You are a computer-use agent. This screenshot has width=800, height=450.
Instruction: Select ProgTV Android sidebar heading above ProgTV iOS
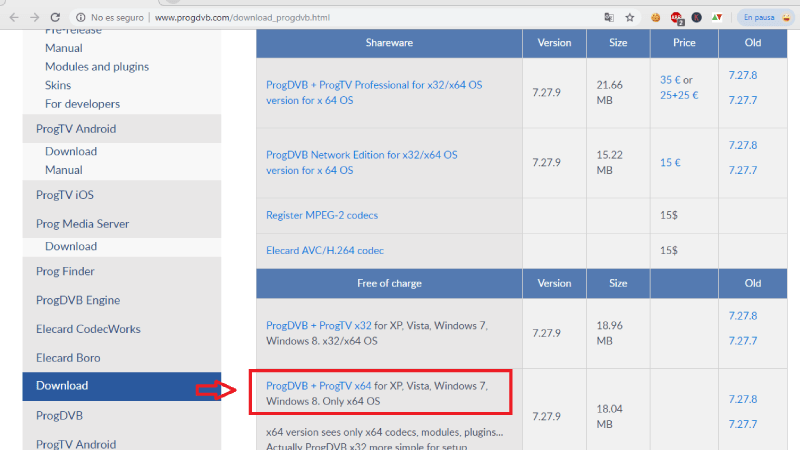pos(122,129)
